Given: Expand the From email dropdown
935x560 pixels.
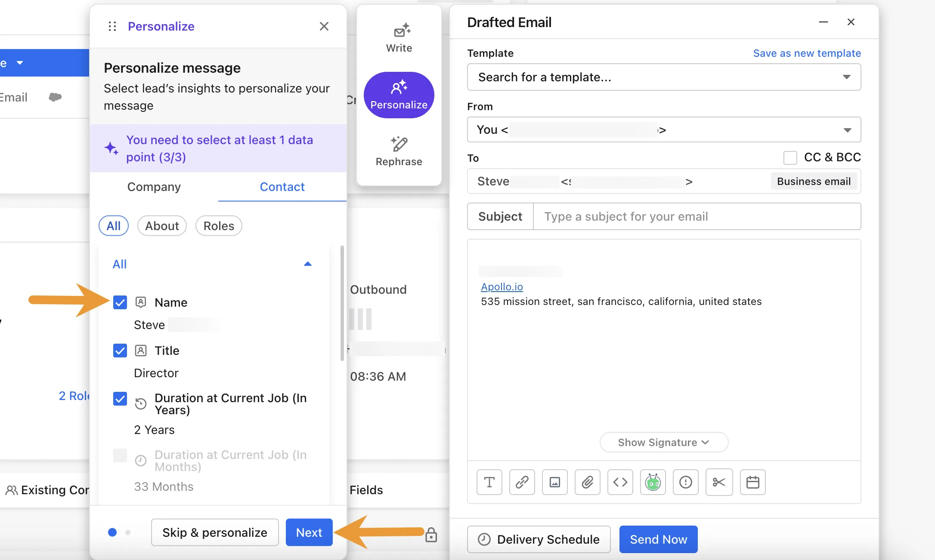Looking at the screenshot, I should point(848,130).
